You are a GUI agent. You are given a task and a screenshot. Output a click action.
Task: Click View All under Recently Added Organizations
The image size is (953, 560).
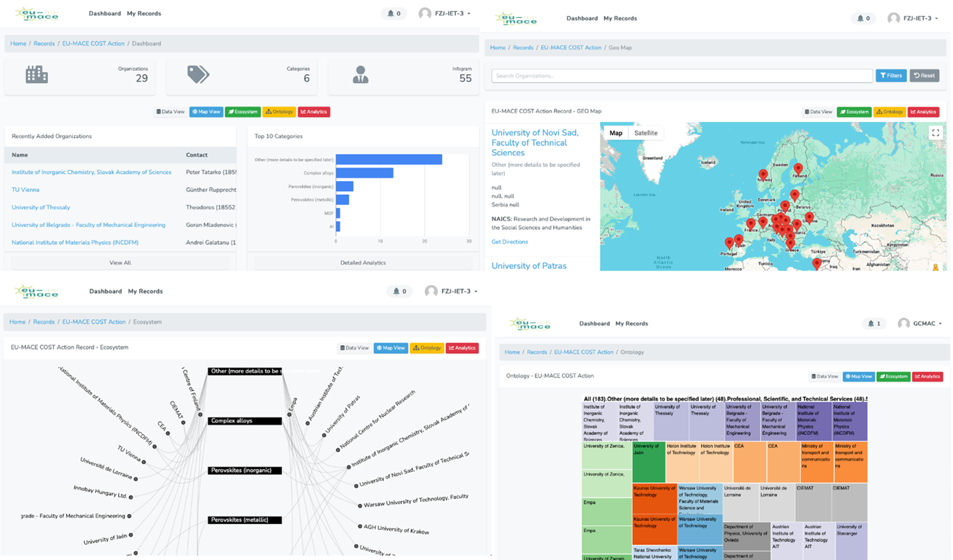[120, 263]
